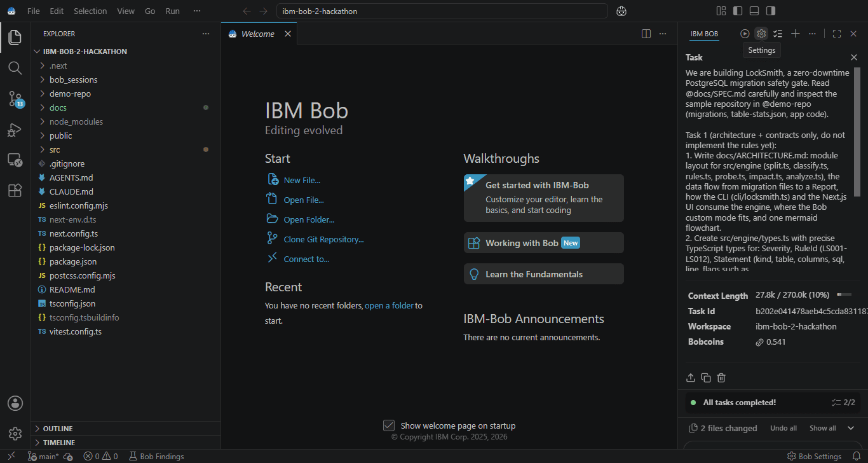Open the Selection menu
Screen dimensions: 868x463
point(90,11)
